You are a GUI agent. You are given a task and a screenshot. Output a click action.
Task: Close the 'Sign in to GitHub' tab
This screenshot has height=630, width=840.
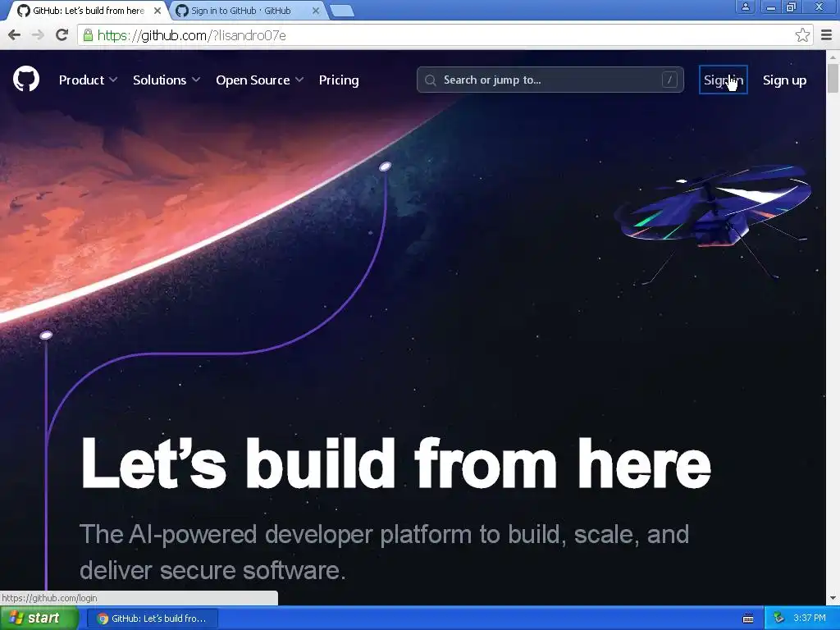click(316, 11)
